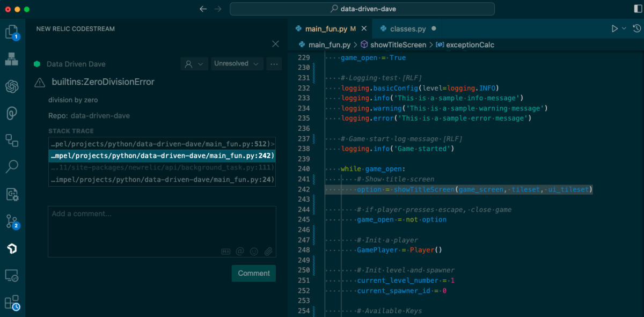Toggle the secondary sidebar layout icon
Viewport: 644px width, 317px height.
638,9
